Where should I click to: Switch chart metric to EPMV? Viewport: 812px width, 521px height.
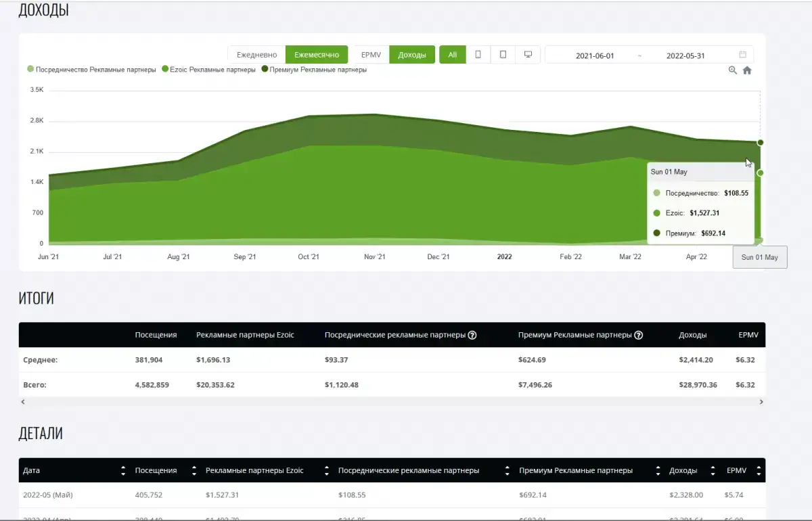point(371,55)
